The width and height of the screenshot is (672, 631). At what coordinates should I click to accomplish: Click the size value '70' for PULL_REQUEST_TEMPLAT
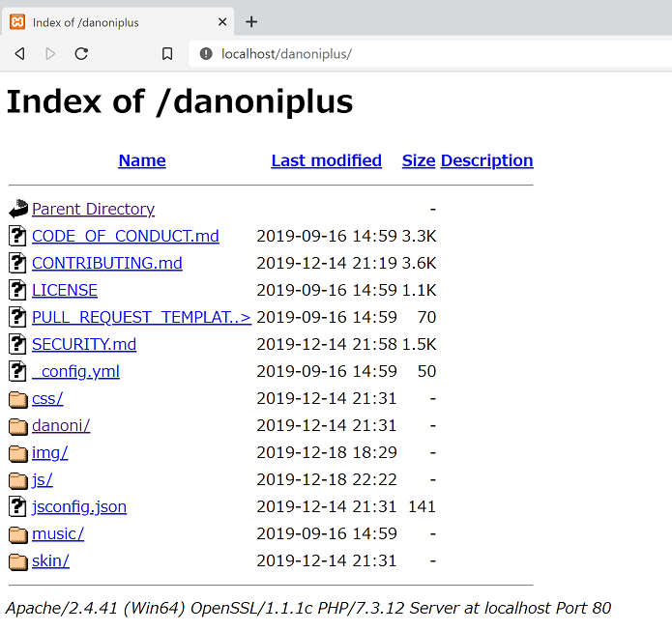[426, 317]
